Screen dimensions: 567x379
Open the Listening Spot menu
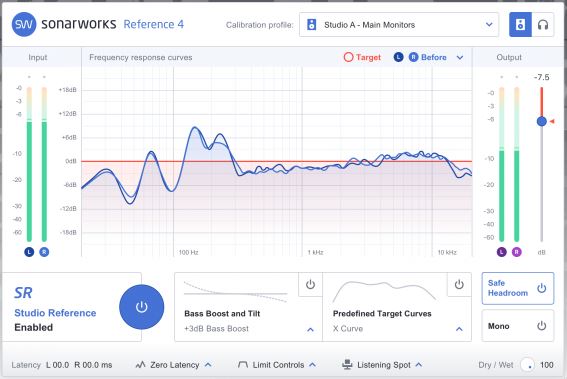pyautogui.click(x=382, y=365)
